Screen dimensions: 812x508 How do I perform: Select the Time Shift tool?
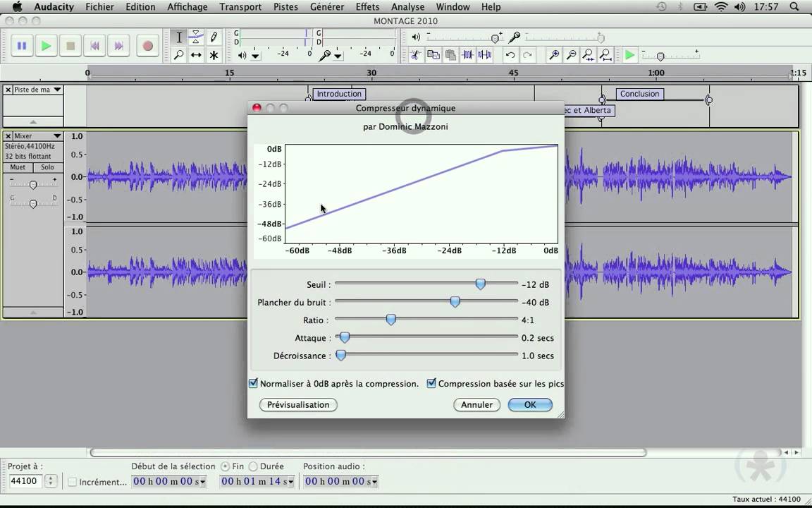(x=196, y=54)
